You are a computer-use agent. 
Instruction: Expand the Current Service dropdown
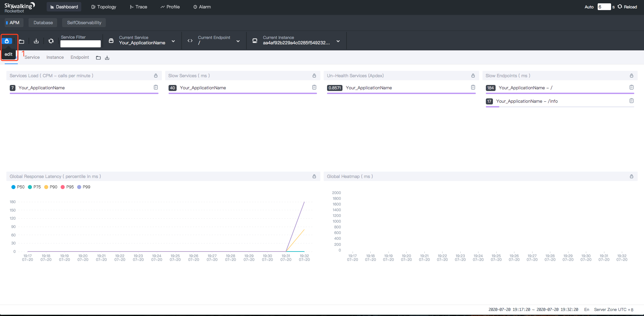[x=173, y=41]
